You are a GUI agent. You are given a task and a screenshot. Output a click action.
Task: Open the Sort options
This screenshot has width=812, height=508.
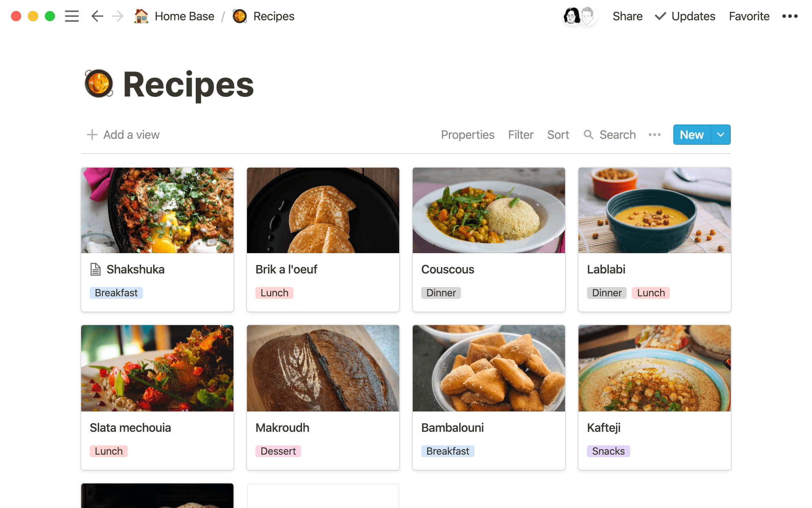click(558, 135)
